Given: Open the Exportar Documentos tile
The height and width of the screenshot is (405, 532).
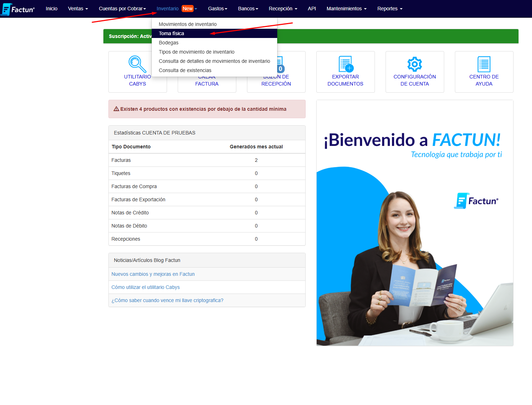Looking at the screenshot, I should coord(345,72).
